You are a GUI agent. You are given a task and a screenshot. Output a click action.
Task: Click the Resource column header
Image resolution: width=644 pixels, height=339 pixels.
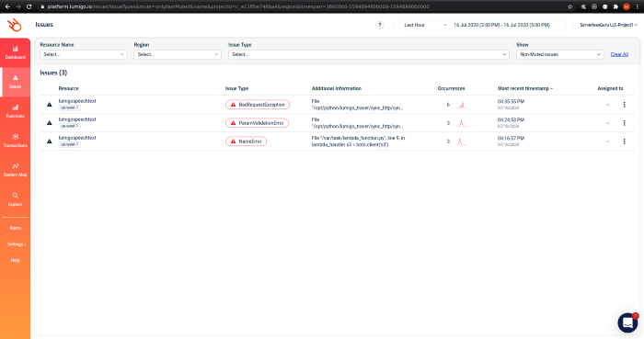(69, 88)
